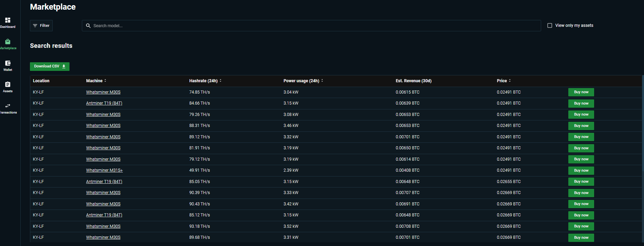Open Whatsminer M30S link with 88.31 TH/s
This screenshot has width=644, height=246.
coord(103,126)
